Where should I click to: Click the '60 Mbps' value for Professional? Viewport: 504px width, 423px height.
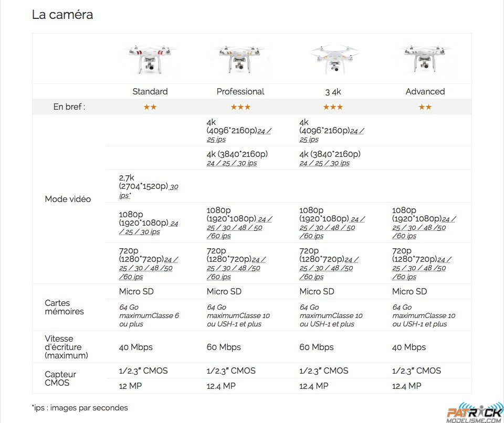coord(224,347)
